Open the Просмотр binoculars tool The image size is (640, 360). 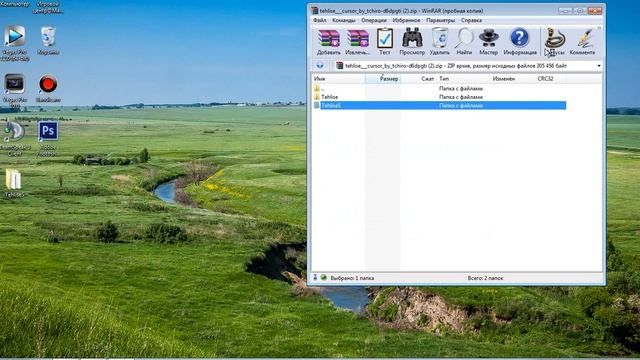(412, 41)
